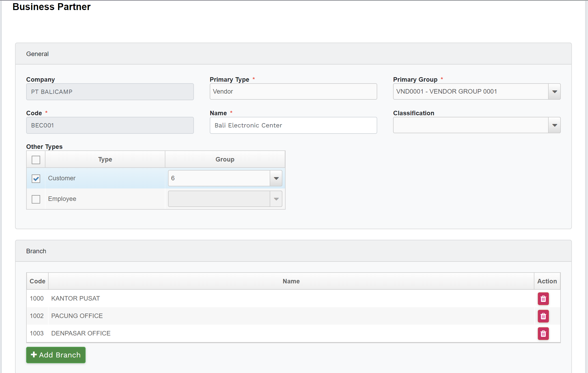The height and width of the screenshot is (373, 588).
Task: Click the Company field PT BALICAMP
Action: pos(110,92)
